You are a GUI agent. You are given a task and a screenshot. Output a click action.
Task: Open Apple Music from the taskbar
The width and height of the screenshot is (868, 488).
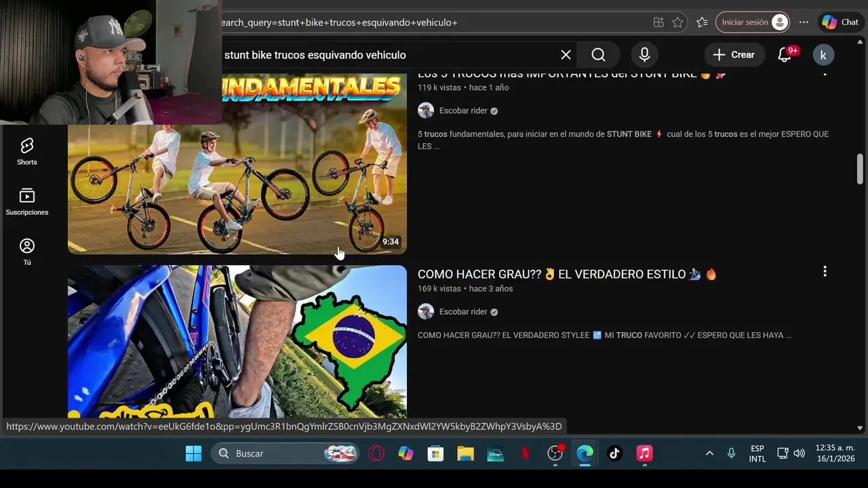click(644, 453)
